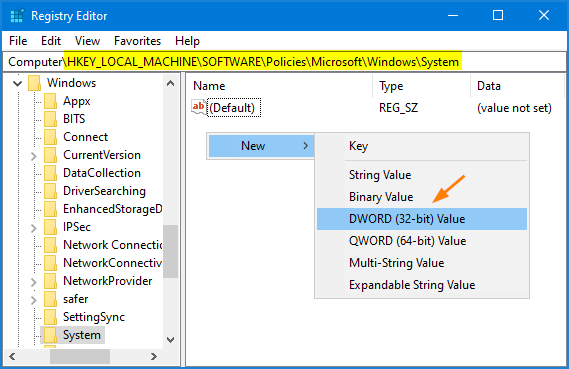Click the tree scroll down arrow
Screen dimensions: 569x369
tap(171, 340)
